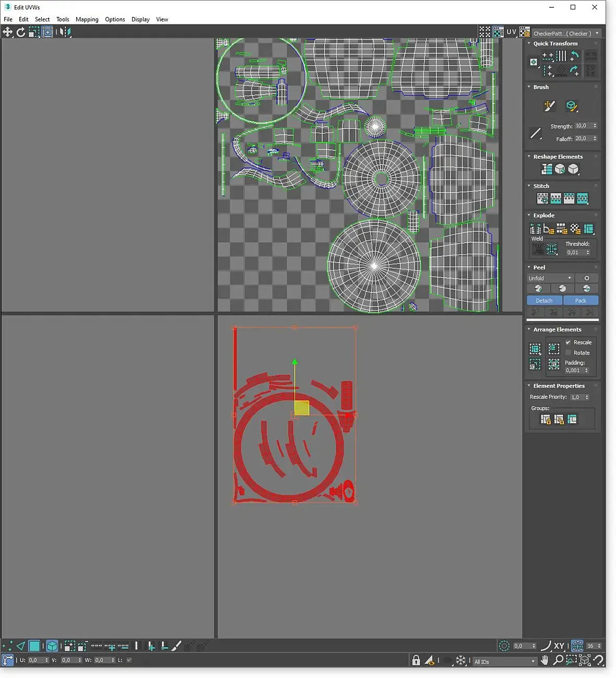Open the Mapping menu
Image resolution: width=616 pixels, height=678 pixels.
(x=87, y=19)
